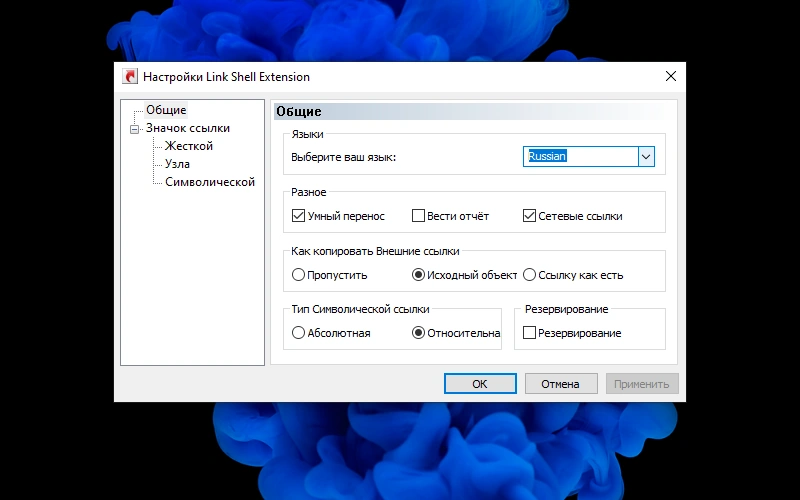The image size is (800, 500).
Task: Collapse the Значок ссылки tree node
Action: [134, 129]
